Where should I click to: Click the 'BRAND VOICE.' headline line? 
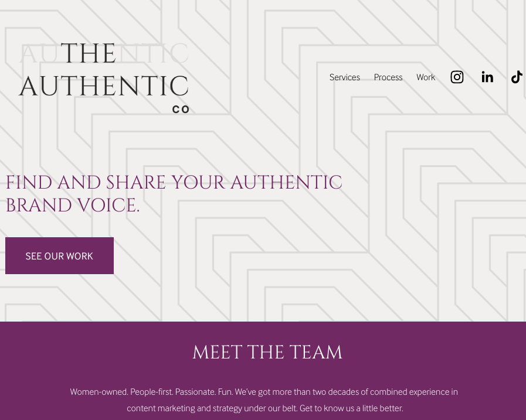(73, 205)
